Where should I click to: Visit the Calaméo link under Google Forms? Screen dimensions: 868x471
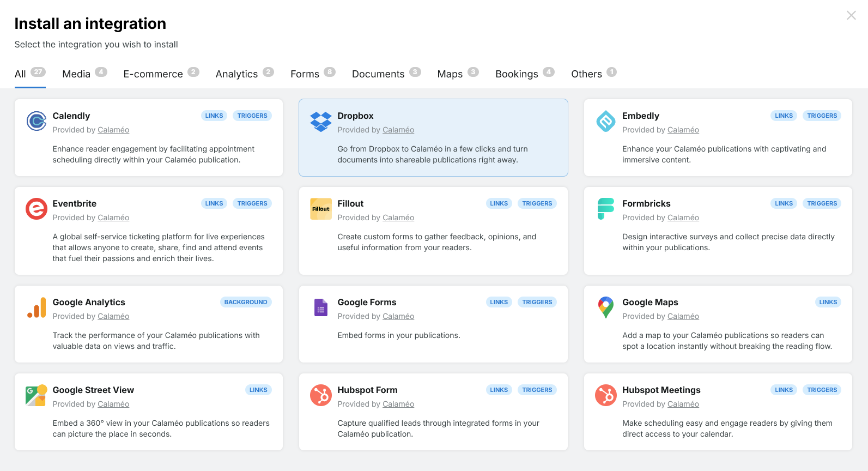[398, 316]
